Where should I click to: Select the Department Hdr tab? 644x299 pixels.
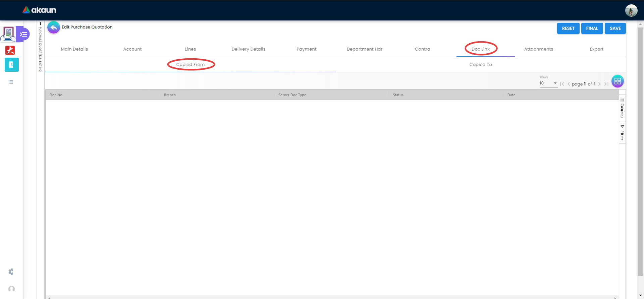pyautogui.click(x=365, y=49)
